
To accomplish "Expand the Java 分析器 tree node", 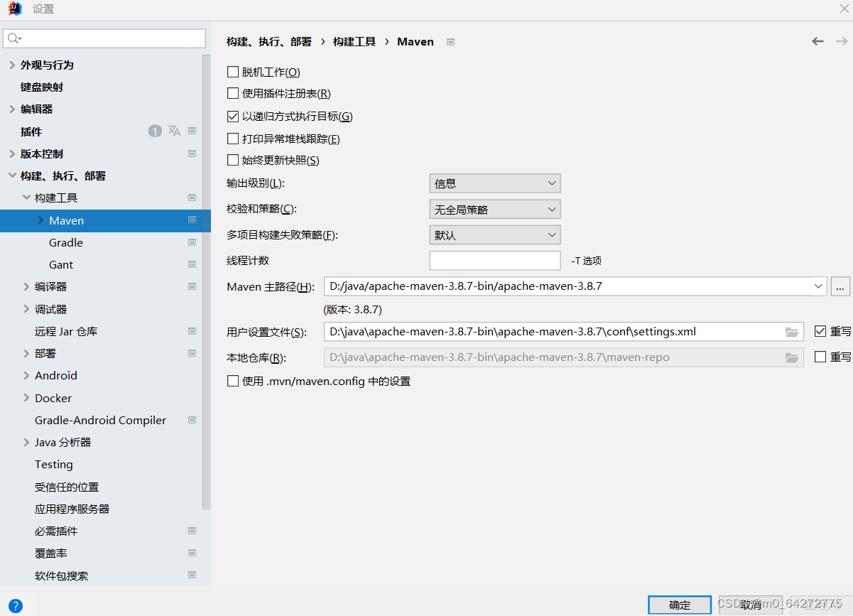I will pyautogui.click(x=26, y=442).
